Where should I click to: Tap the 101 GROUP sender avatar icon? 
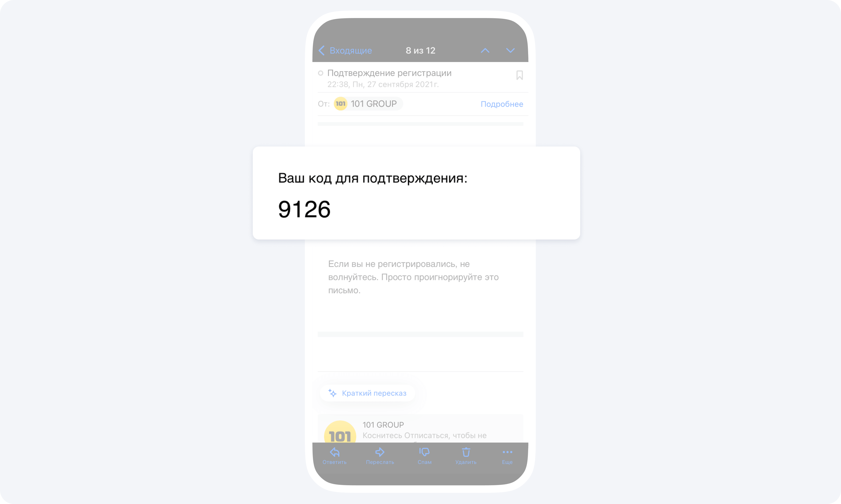click(339, 104)
